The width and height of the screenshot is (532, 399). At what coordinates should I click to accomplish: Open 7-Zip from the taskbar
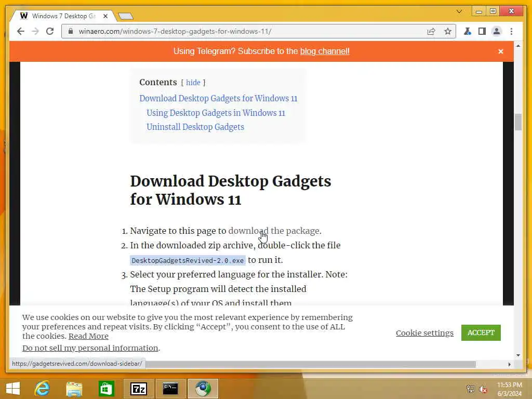[x=138, y=389]
